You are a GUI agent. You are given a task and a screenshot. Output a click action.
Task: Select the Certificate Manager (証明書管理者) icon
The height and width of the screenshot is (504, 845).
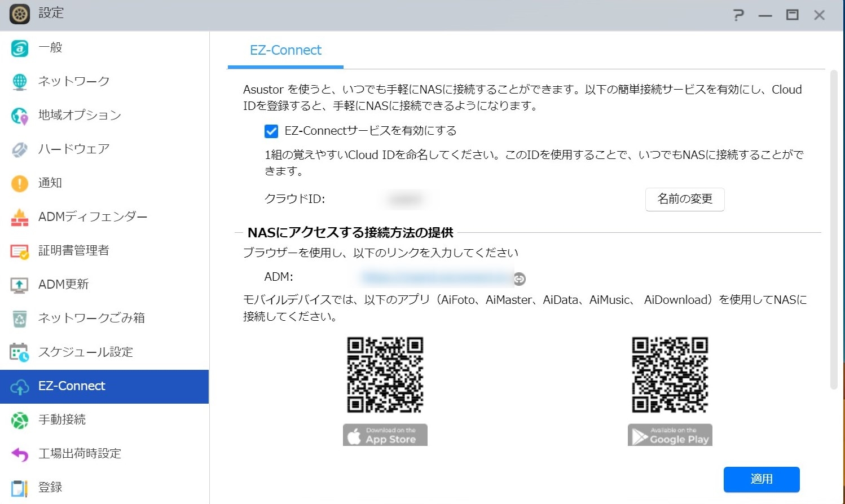[x=20, y=251]
